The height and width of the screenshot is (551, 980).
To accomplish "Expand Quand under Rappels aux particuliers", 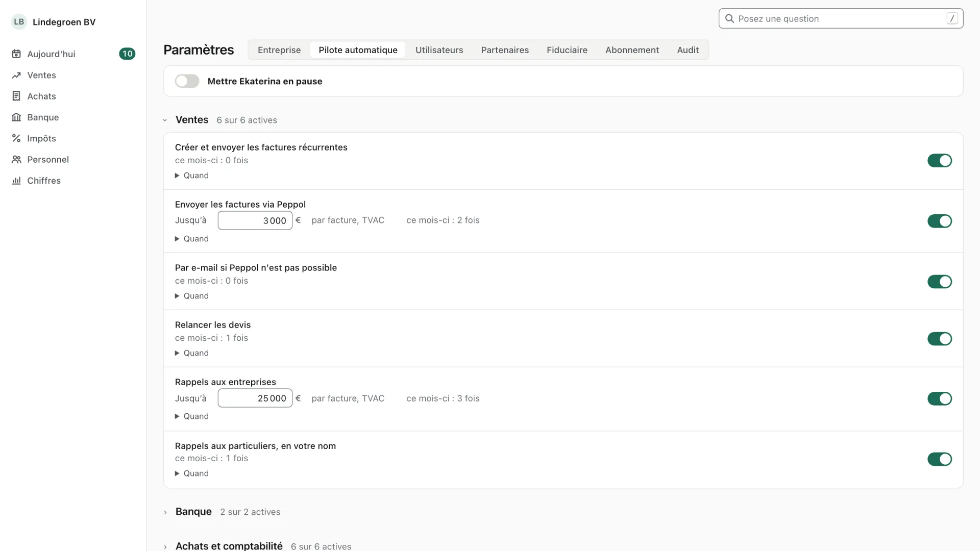I will (192, 473).
